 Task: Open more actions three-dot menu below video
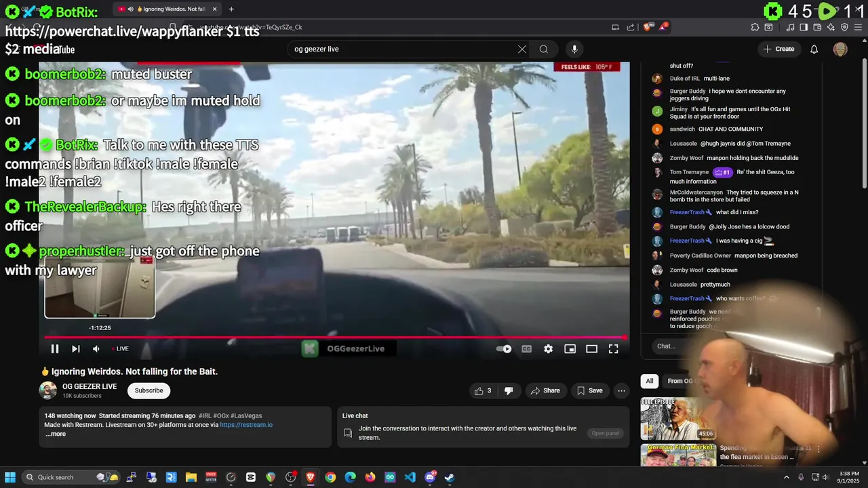(x=621, y=390)
